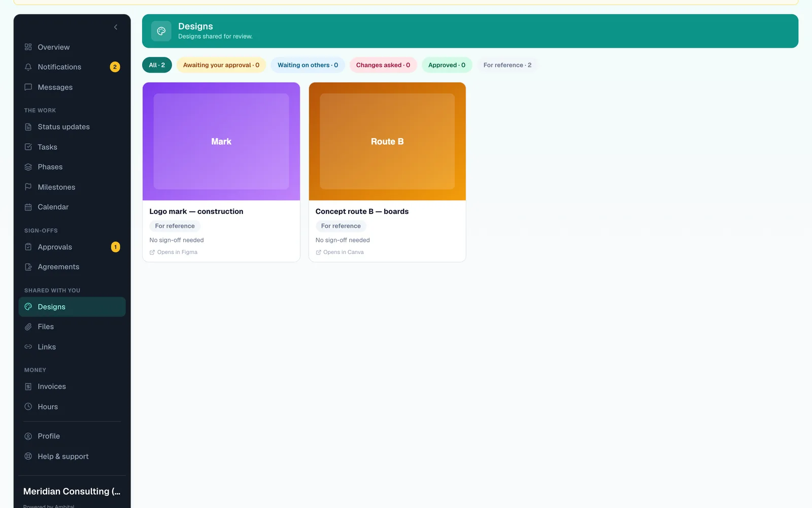Click 'No sign-off needed' on Concept route B card
The height and width of the screenshot is (508, 812).
point(343,240)
